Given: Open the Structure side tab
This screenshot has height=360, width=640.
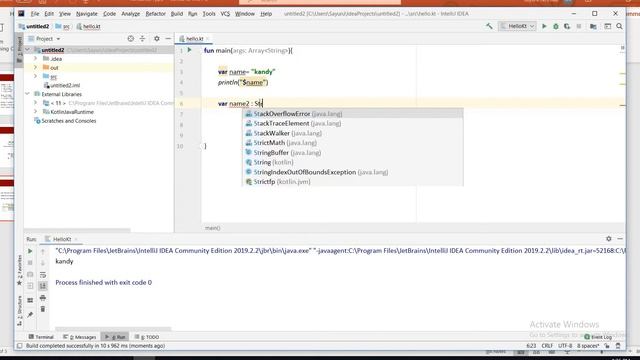Looking at the screenshot, I should [19, 311].
